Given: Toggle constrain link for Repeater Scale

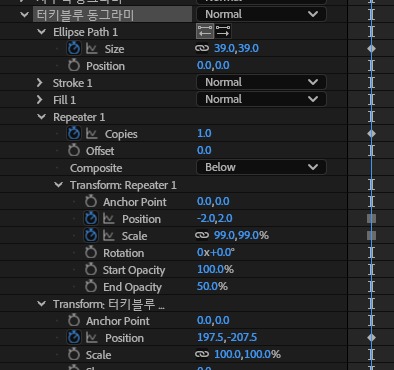Looking at the screenshot, I should point(202,235).
